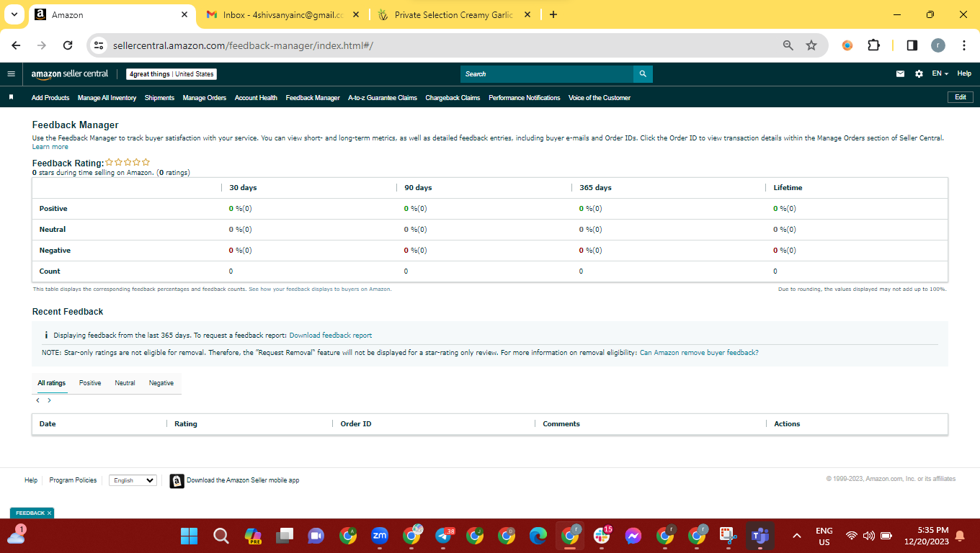Image resolution: width=980 pixels, height=553 pixels.
Task: Open Shipments in the nav bar
Action: (159, 98)
